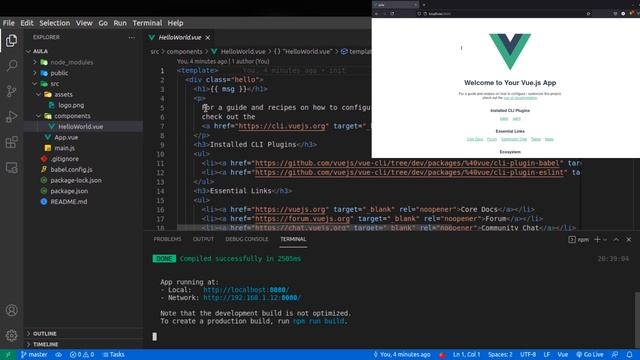The width and height of the screenshot is (640, 360).
Task: Bookmark the page with star icon in browser
Action: (x=588, y=13)
